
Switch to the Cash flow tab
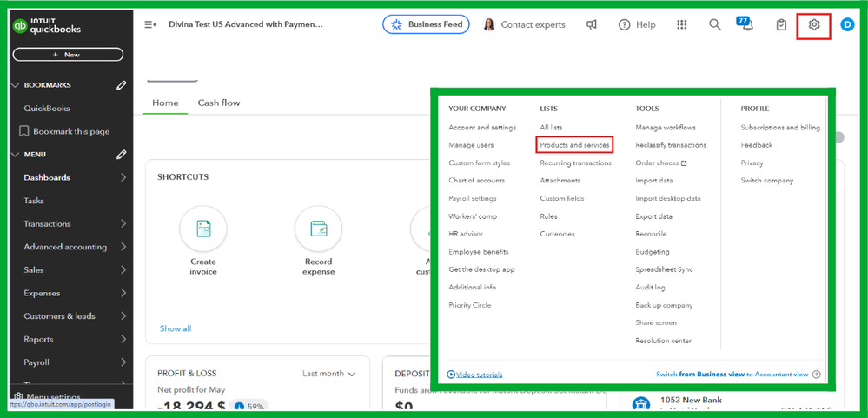(x=219, y=103)
